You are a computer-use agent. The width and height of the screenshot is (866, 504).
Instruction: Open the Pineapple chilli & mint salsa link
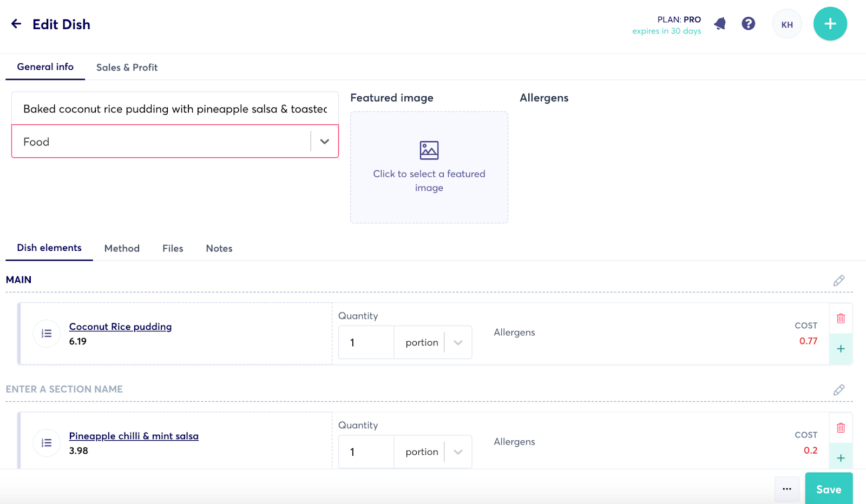pyautogui.click(x=134, y=436)
